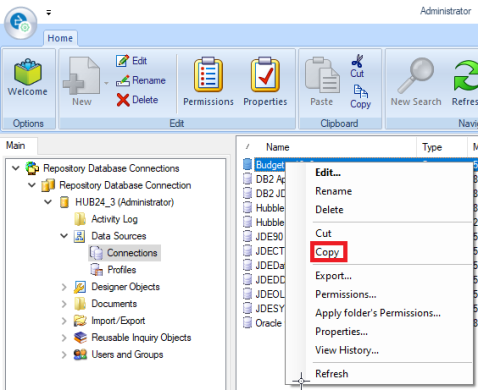Click the New Search magnifier icon

tap(416, 76)
